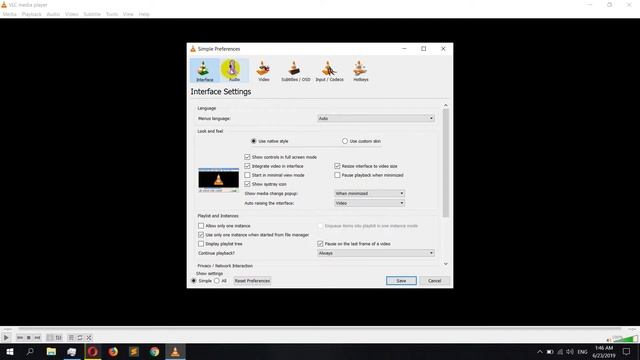Open Chrome from taskbar
The width and height of the screenshot is (640, 360).
(x=154, y=351)
